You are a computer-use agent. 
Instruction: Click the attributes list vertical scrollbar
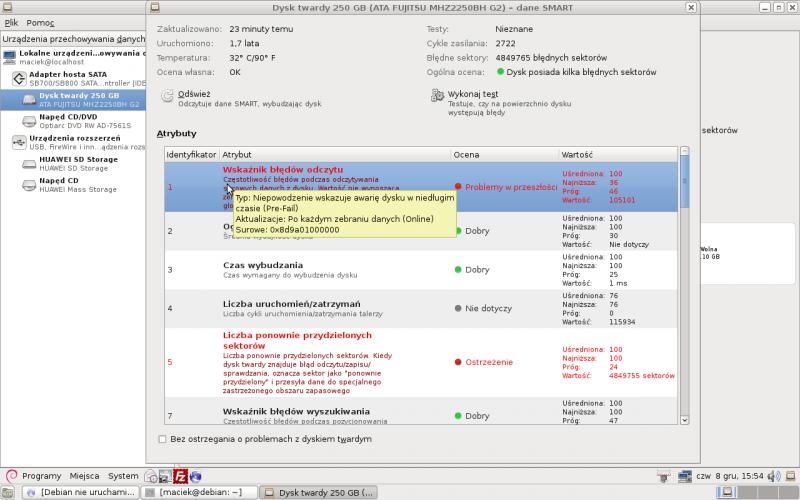[684, 280]
